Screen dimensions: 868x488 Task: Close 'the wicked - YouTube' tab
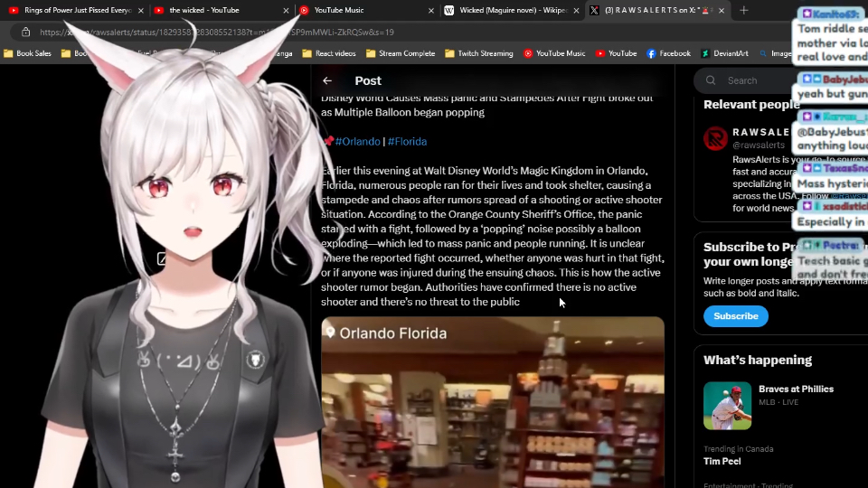tap(286, 11)
